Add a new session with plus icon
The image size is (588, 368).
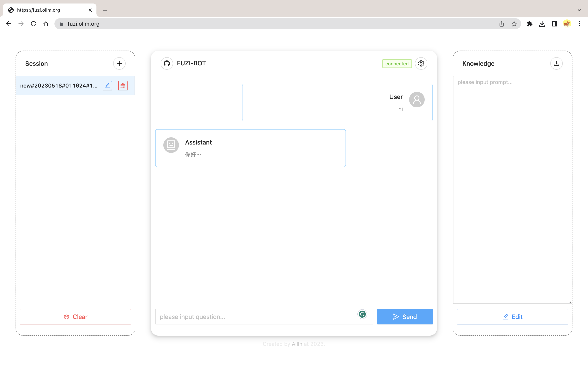(119, 64)
